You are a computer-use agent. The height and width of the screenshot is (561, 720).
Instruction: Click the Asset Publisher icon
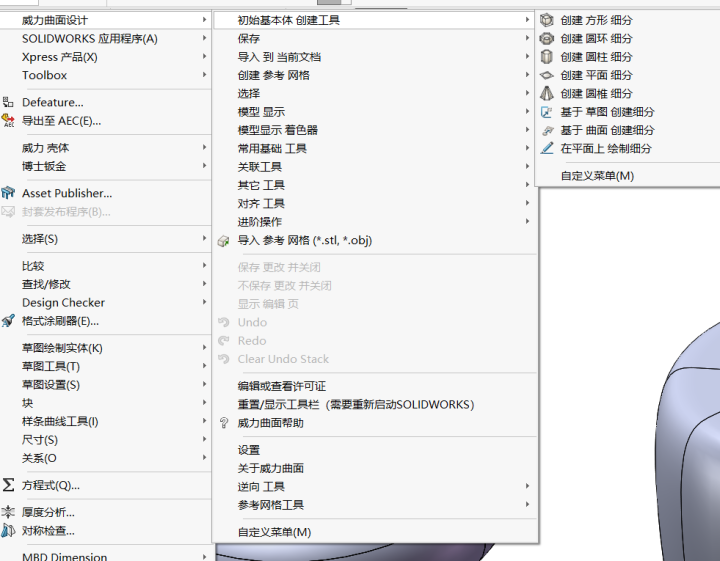point(8,193)
